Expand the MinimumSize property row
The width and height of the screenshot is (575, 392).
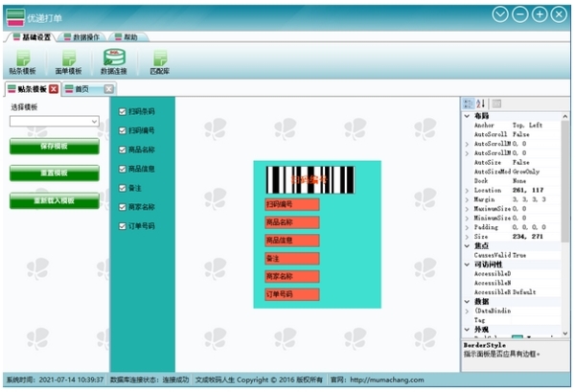[467, 218]
